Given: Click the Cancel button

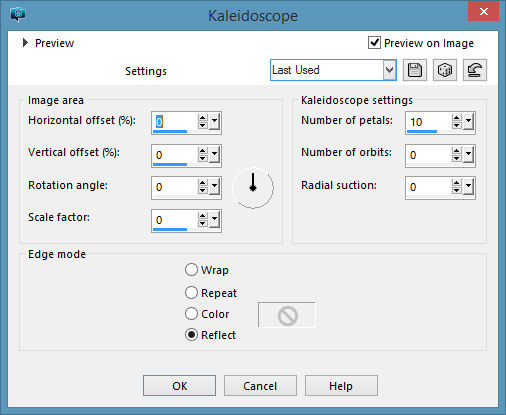Looking at the screenshot, I should pos(260,386).
